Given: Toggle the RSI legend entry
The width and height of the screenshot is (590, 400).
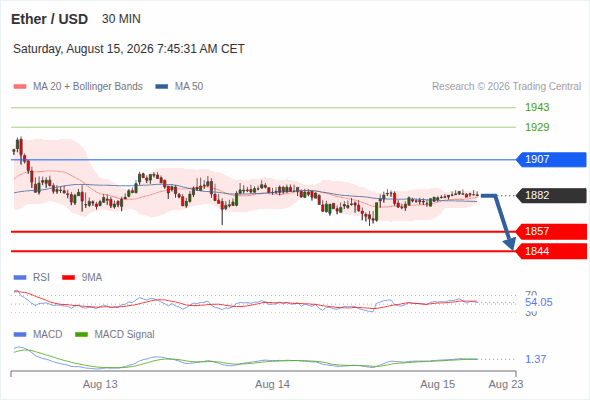Looking at the screenshot, I should [x=32, y=278].
